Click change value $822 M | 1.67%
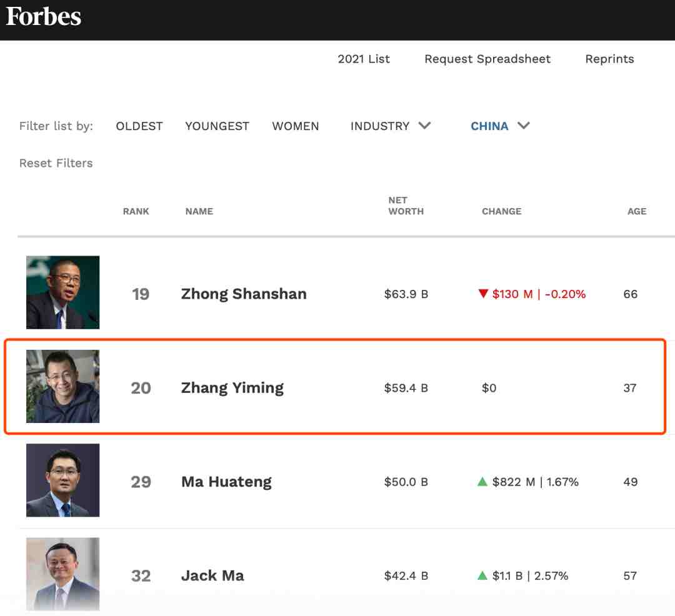The width and height of the screenshot is (675, 616). (x=535, y=482)
